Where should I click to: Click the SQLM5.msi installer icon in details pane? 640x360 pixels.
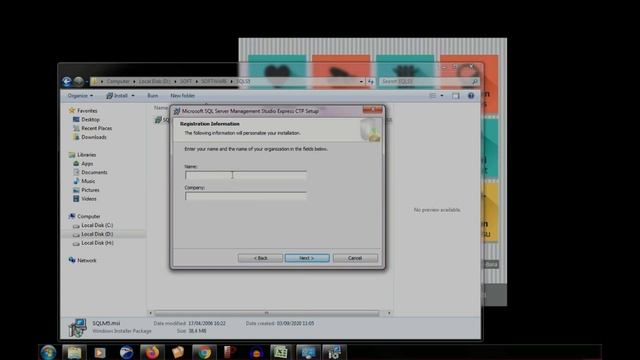[x=78, y=328]
